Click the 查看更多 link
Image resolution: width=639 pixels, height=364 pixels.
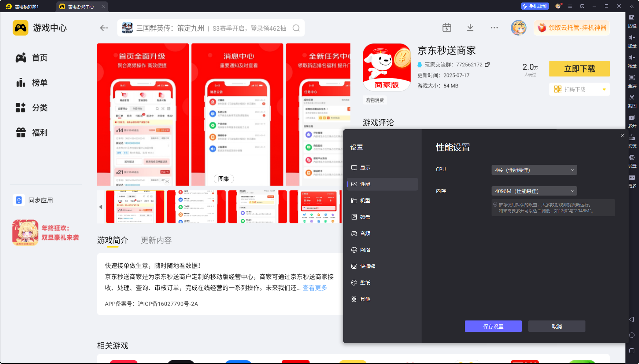[x=315, y=288]
